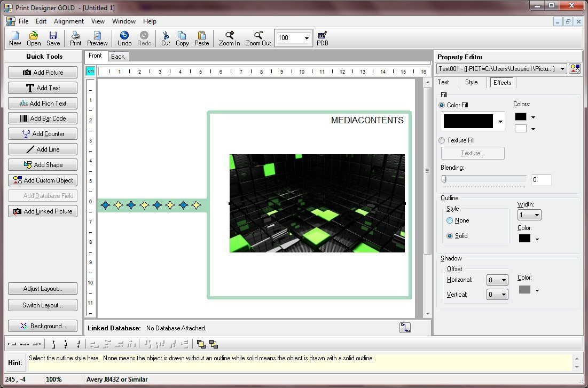Select Color Fill radio button
Screen dimensions: 588x388
[x=442, y=105]
